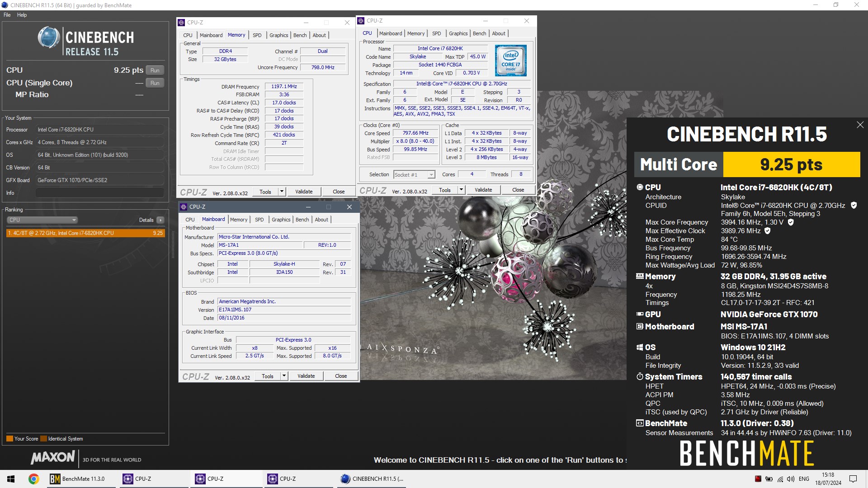The height and width of the screenshot is (488, 868).
Task: Click the Details label in Ranking panel
Action: 146,220
